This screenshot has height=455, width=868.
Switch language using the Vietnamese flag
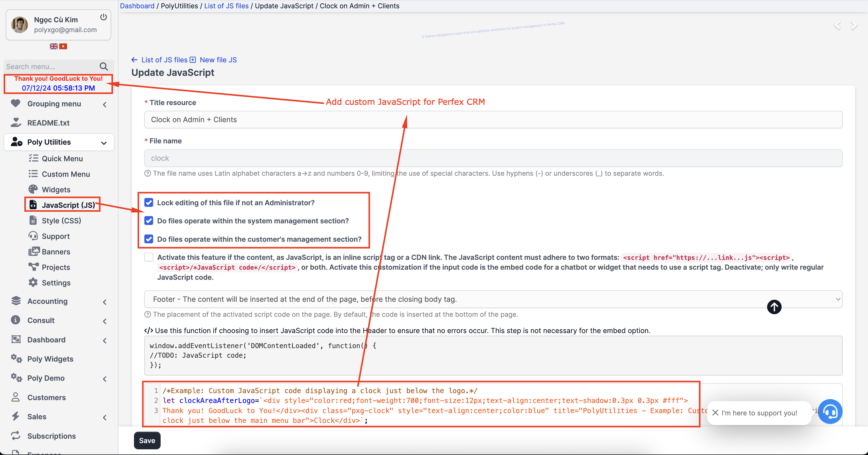click(63, 46)
